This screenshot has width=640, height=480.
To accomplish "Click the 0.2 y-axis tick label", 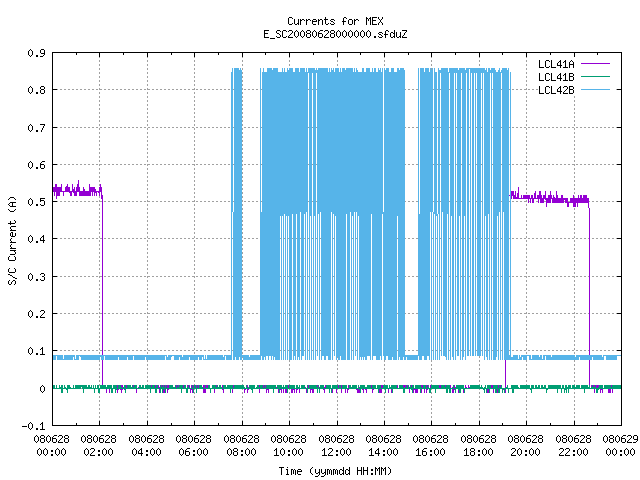I will tap(36, 314).
